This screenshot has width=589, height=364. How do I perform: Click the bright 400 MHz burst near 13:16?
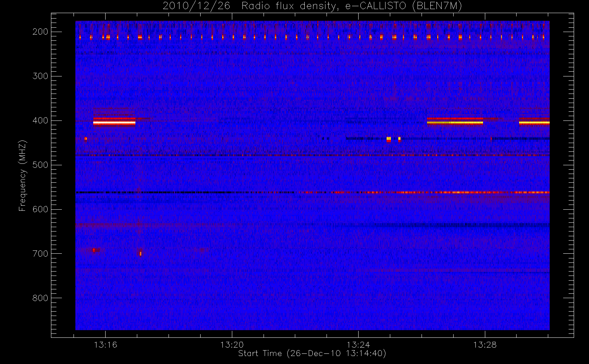coord(114,123)
